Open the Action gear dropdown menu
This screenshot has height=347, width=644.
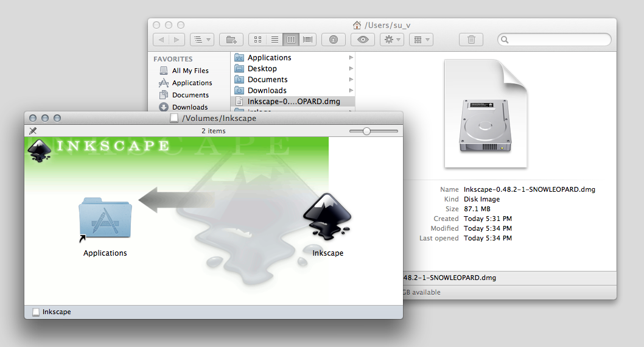(x=391, y=40)
